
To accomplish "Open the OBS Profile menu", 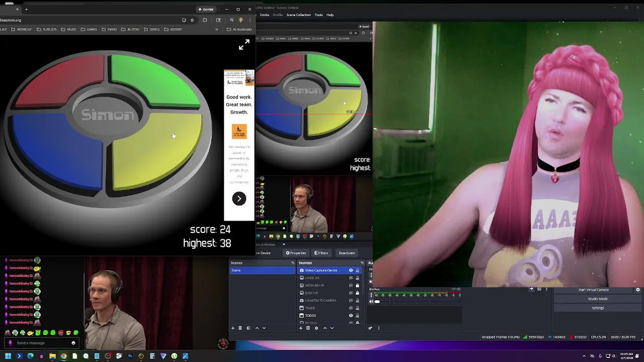I will pyautogui.click(x=278, y=15).
